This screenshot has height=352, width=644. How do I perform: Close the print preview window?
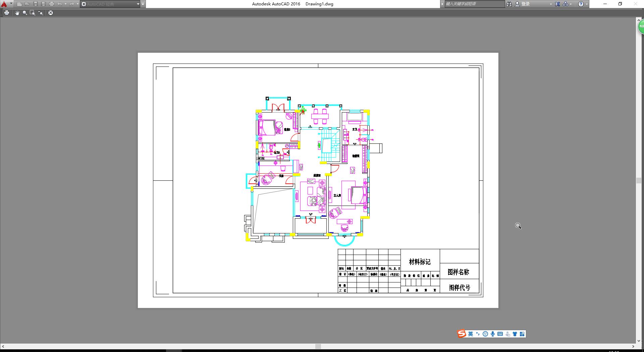(51, 13)
